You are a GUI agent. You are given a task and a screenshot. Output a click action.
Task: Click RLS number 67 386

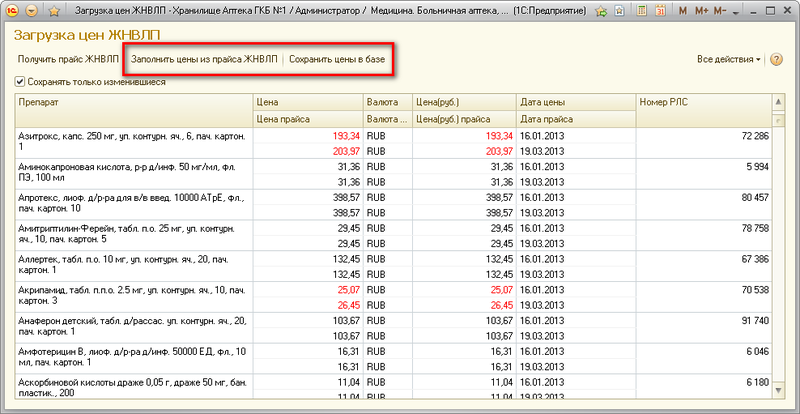[x=755, y=259]
